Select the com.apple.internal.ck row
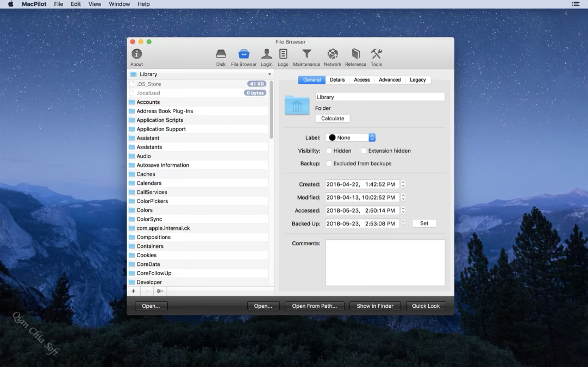This screenshot has width=588, height=367. [198, 228]
